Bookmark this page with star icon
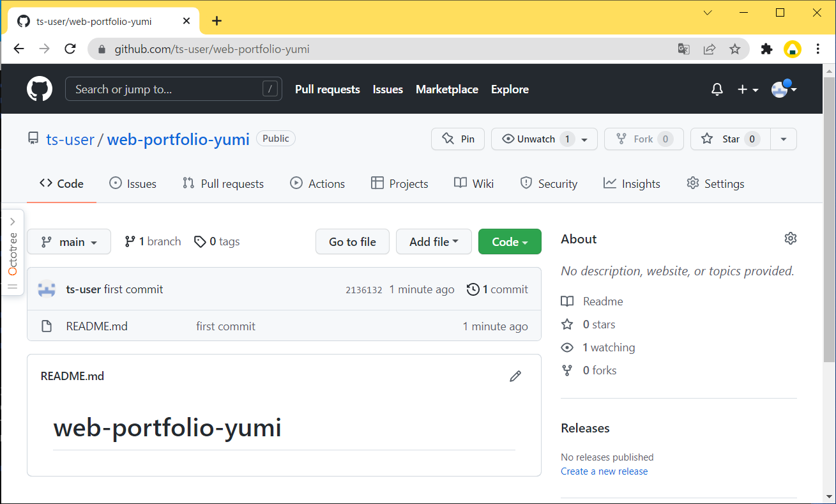 735,49
